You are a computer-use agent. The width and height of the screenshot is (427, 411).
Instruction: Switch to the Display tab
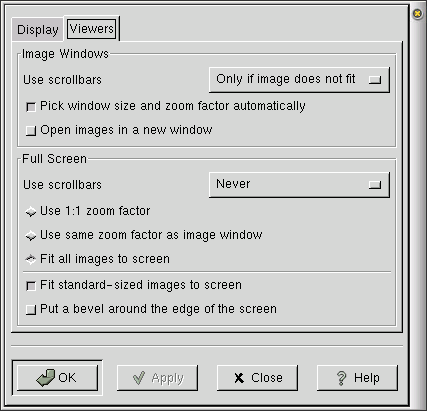pyautogui.click(x=38, y=30)
